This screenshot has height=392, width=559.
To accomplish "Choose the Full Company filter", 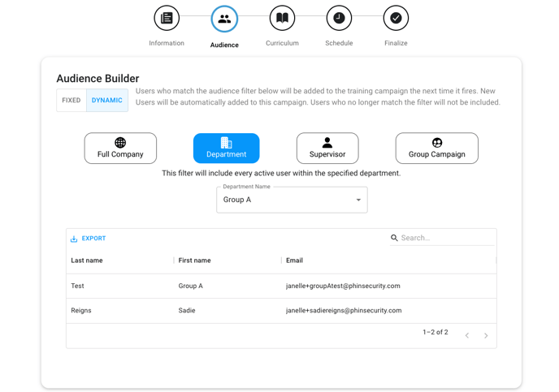I will pos(120,148).
